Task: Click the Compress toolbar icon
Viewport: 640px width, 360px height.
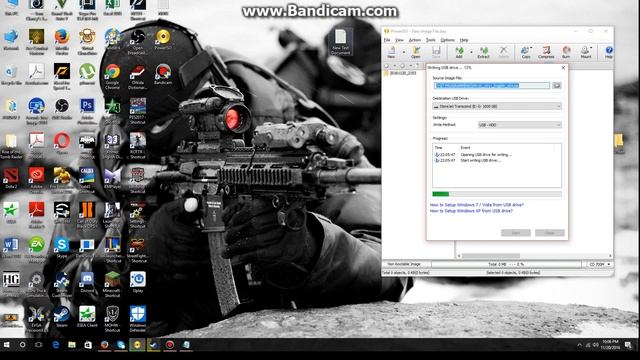Action: pyautogui.click(x=546, y=52)
